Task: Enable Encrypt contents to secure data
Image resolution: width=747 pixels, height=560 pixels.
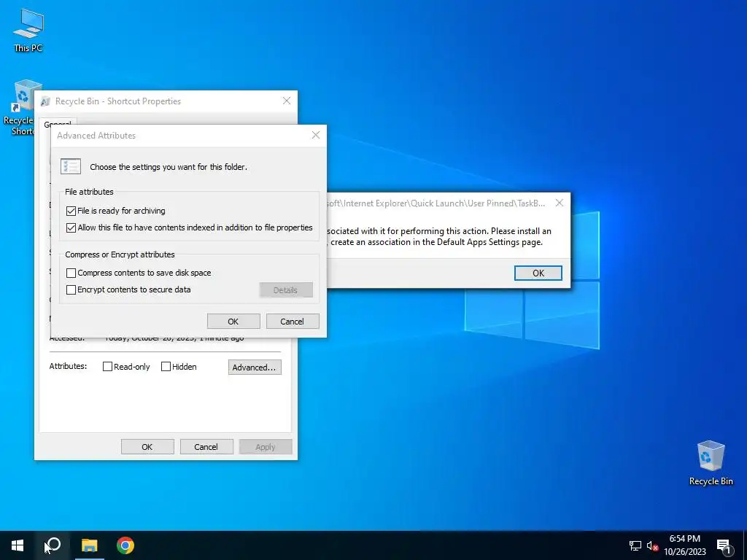Action: pyautogui.click(x=71, y=289)
